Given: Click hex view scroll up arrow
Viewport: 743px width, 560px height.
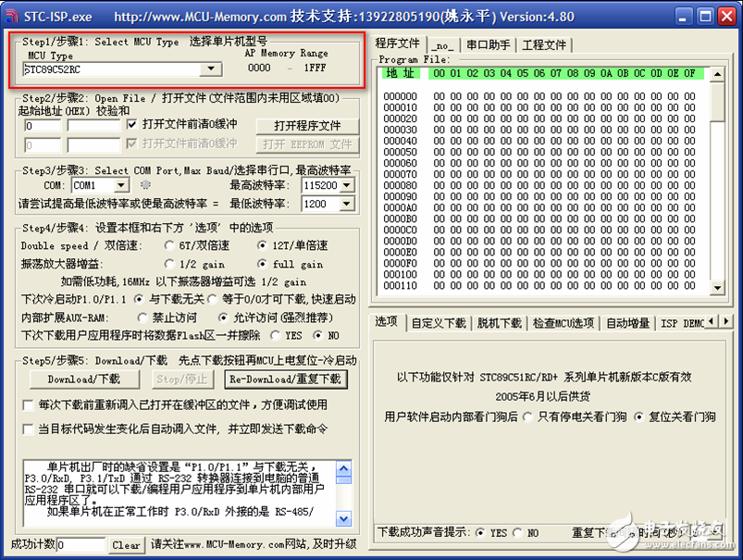Looking at the screenshot, I should point(717,74).
